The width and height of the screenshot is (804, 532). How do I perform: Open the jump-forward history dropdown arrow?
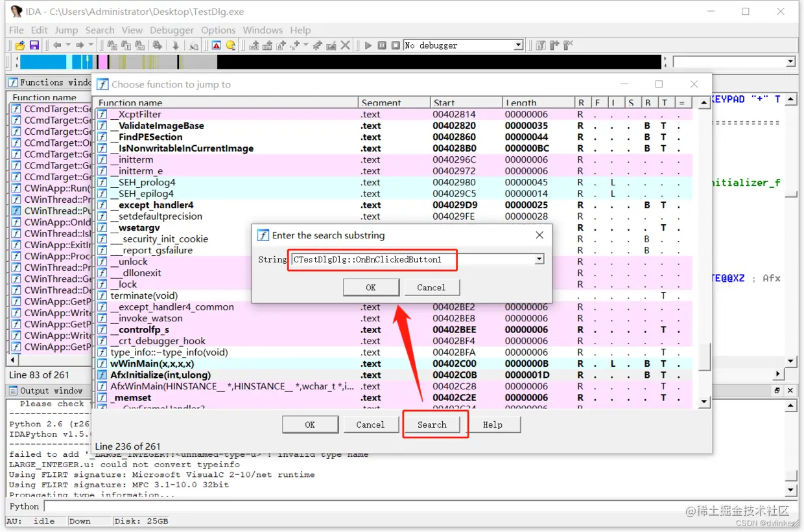pyautogui.click(x=91, y=45)
